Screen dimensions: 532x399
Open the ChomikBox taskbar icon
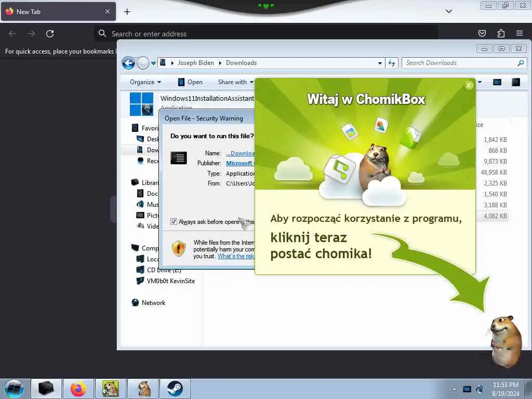111,389
